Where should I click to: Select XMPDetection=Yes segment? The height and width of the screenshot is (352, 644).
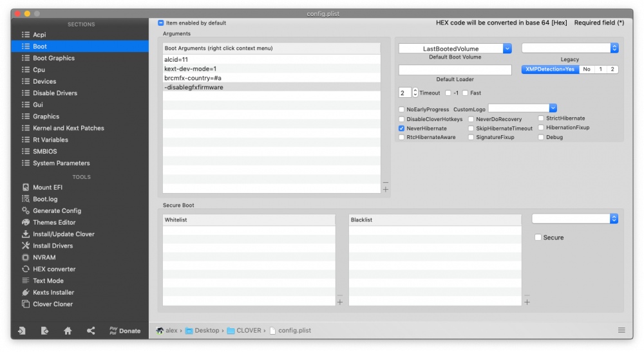pos(551,69)
